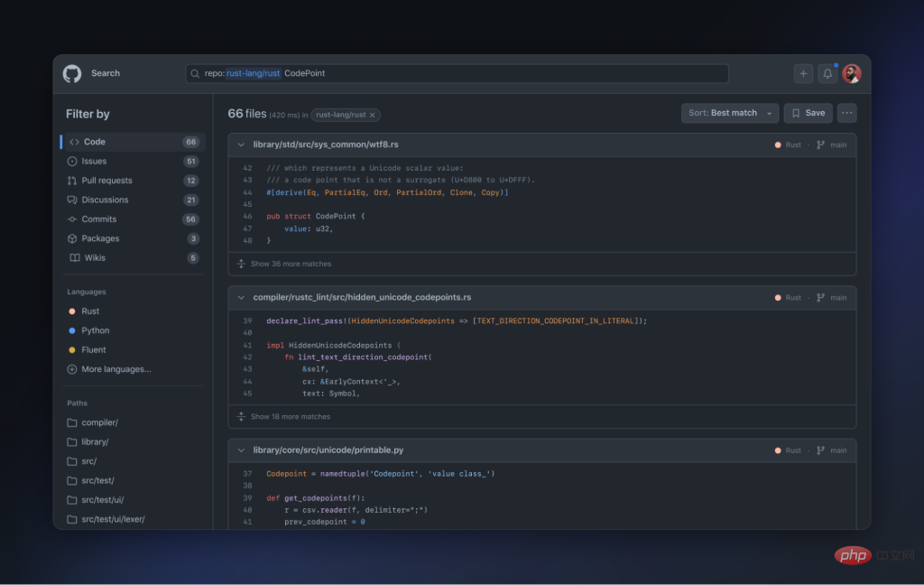Open compiler/rustc_lint/src/hidden_unicode_codepoints.rs file

pos(362,297)
